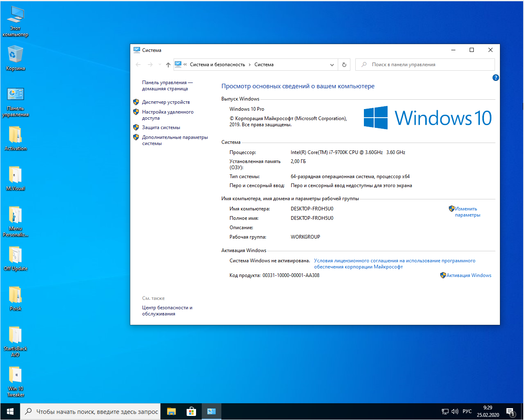This screenshot has height=420, width=524.
Task: Click the blue help question mark icon
Action: point(496,78)
